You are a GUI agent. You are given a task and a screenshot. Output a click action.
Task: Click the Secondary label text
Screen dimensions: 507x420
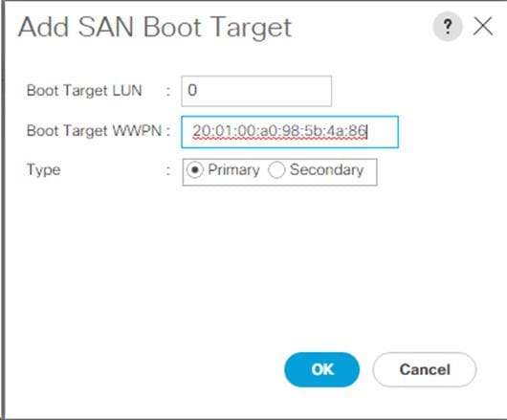coord(326,170)
